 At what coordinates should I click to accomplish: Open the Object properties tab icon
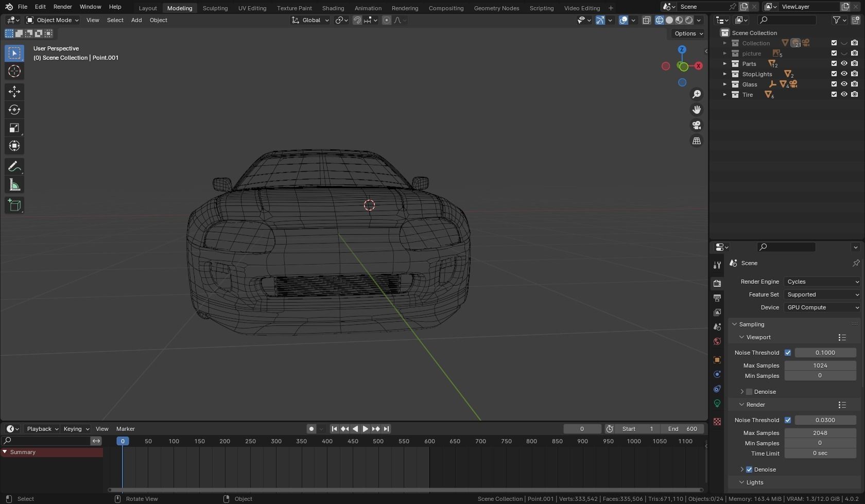[x=717, y=360]
